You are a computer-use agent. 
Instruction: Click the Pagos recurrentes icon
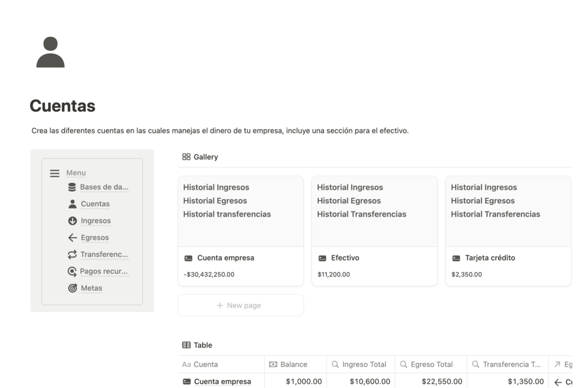coord(73,272)
